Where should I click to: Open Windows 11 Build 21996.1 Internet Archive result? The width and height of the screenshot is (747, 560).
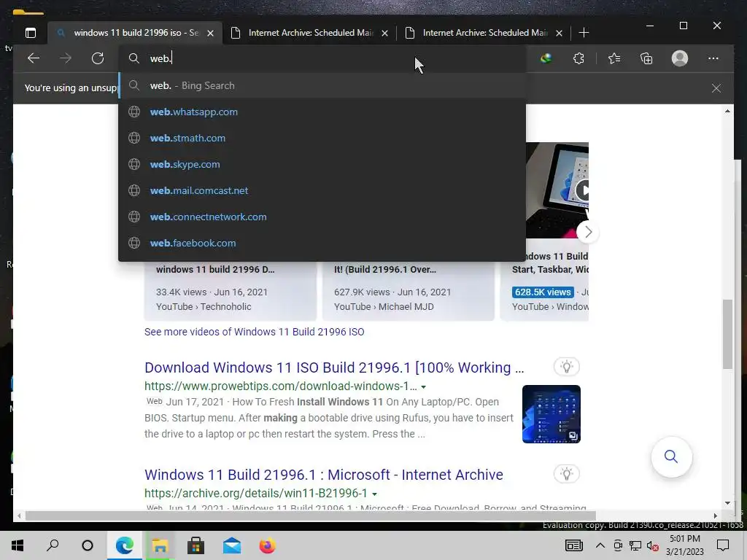(323, 475)
